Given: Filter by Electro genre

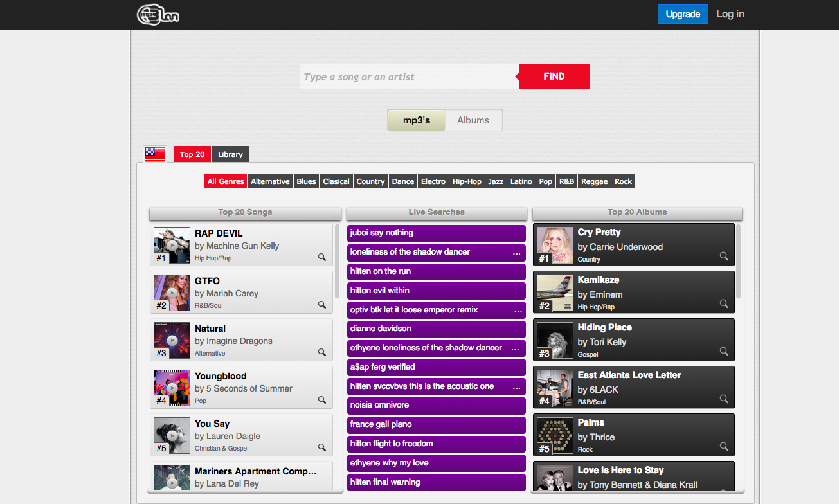Looking at the screenshot, I should (433, 181).
